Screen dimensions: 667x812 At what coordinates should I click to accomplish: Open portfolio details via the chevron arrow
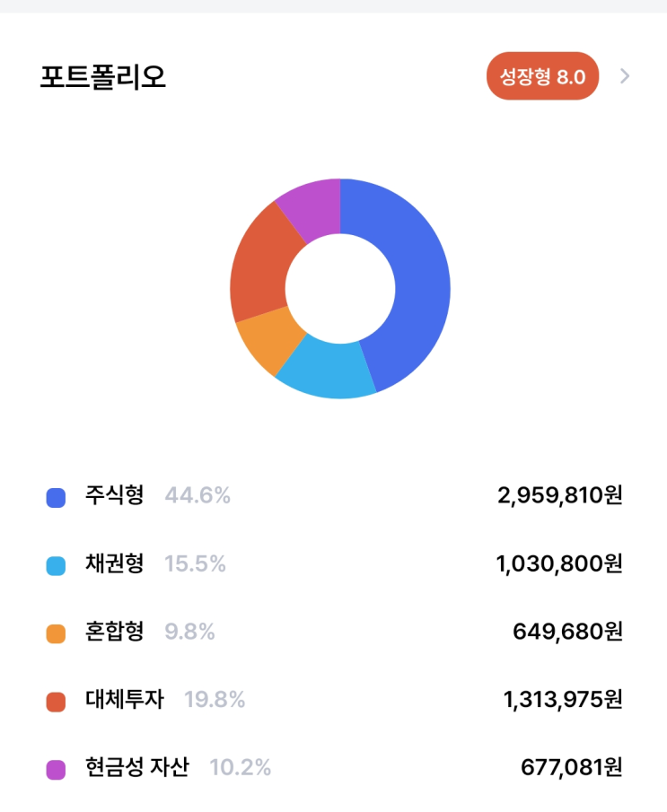pos(625,76)
